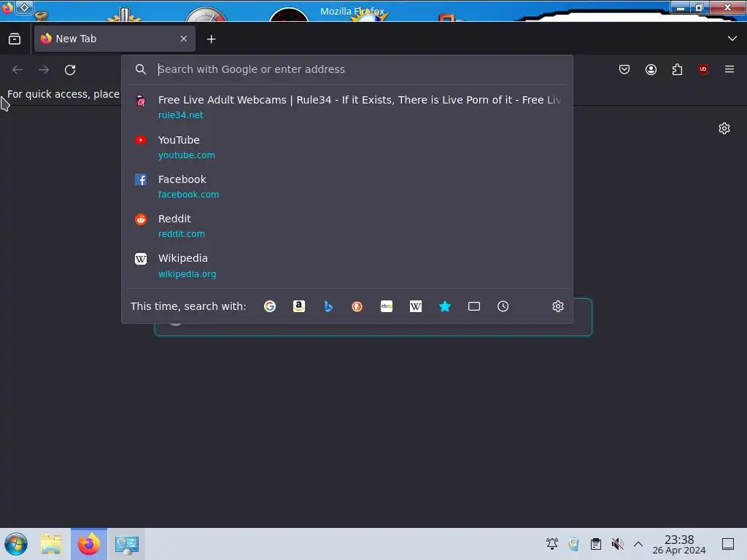Open Firefox View from tab bar icon
The image size is (747, 560).
tap(15, 39)
